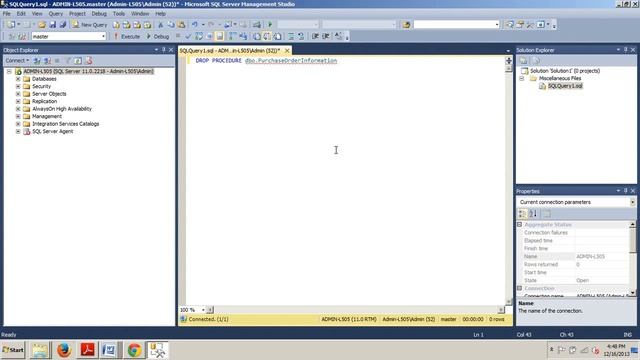
Task: Click the Refresh icon in Object Explorer toolbar
Action: (78, 60)
